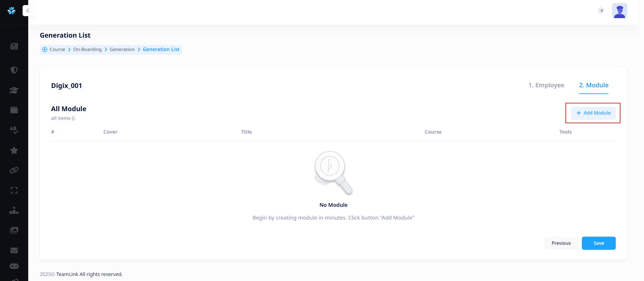644x281 pixels.
Task: Switch to the 1. Employee tab
Action: tap(546, 85)
